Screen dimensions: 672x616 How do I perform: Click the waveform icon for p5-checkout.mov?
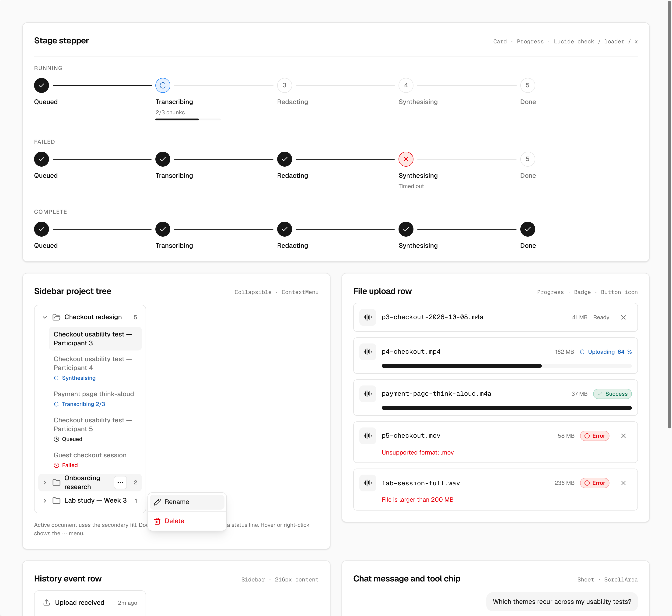coord(368,436)
